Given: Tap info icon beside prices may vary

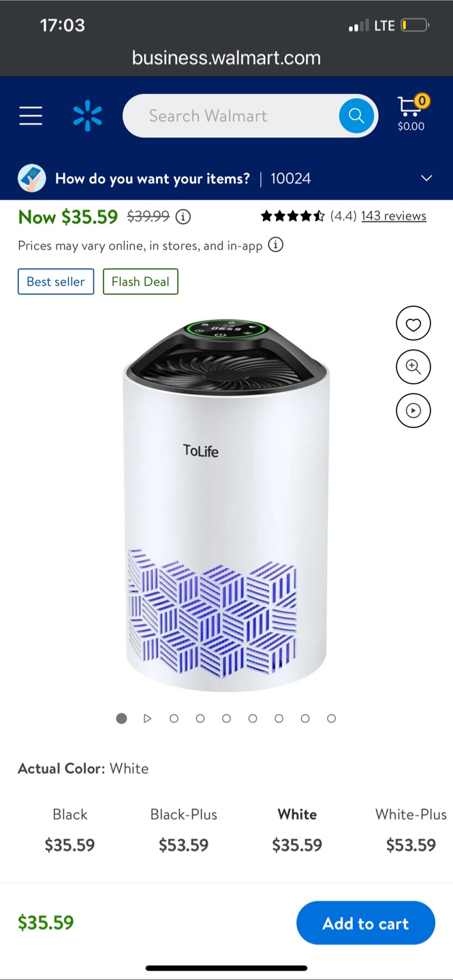Looking at the screenshot, I should tap(275, 245).
